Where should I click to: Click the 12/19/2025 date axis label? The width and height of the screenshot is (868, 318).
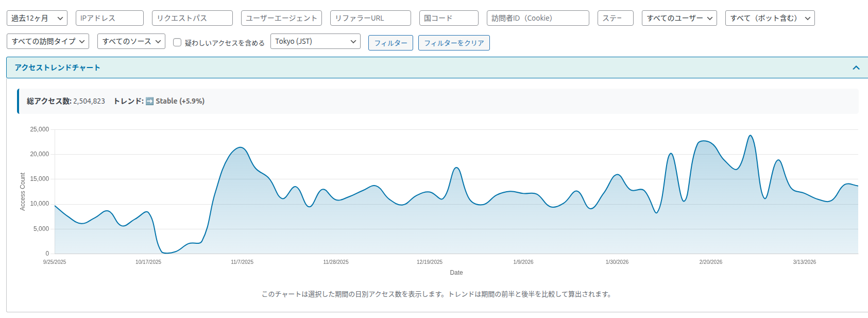430,262
